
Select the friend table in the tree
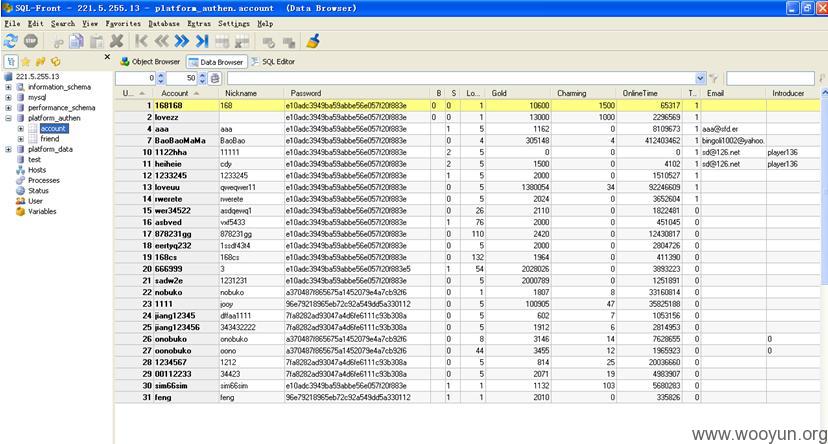tap(50, 139)
